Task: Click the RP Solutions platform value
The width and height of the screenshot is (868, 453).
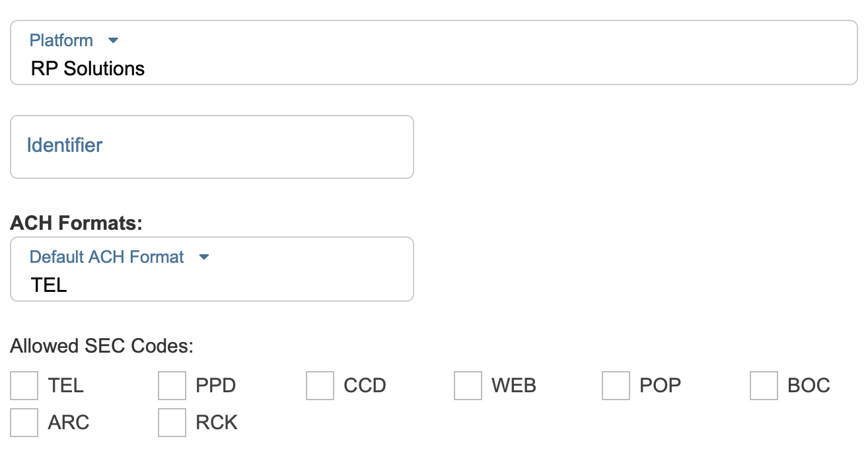Action: tap(88, 69)
